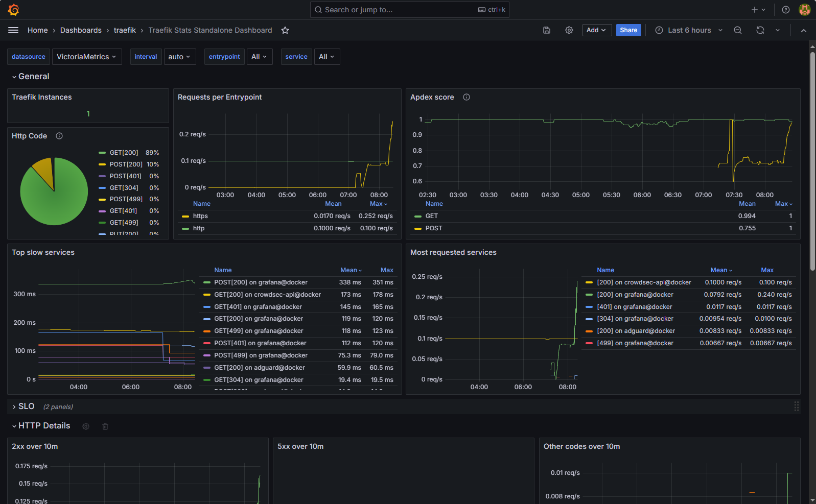This screenshot has width=816, height=504.
Task: Toggle GET series in Apdex score legend
Action: [x=432, y=216]
